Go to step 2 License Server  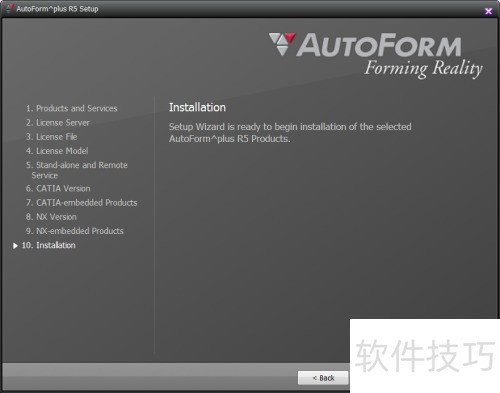[x=58, y=123]
